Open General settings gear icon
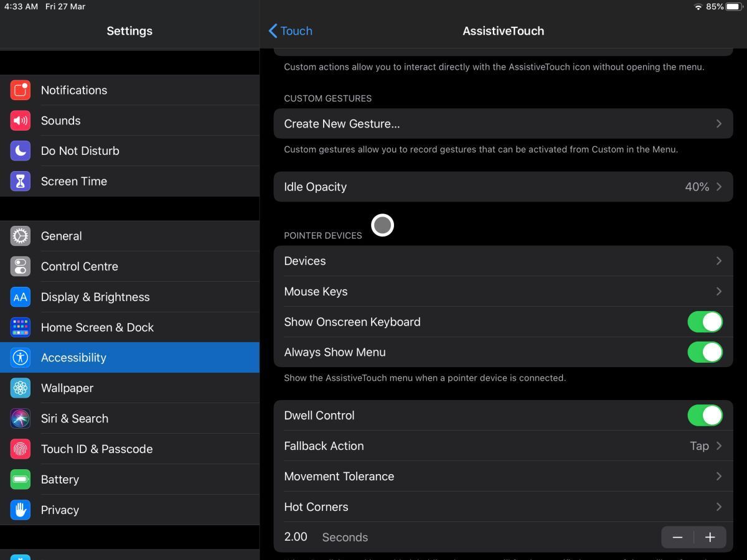 19,236
